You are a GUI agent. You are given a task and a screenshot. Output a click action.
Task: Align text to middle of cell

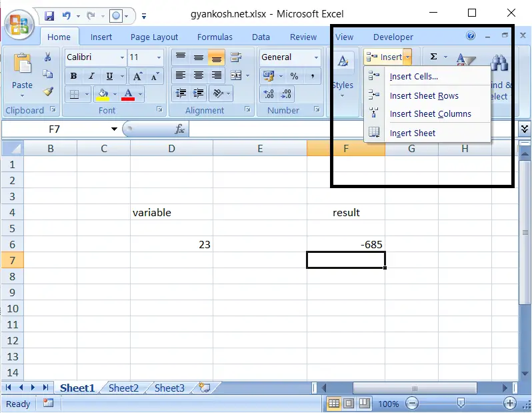click(199, 57)
